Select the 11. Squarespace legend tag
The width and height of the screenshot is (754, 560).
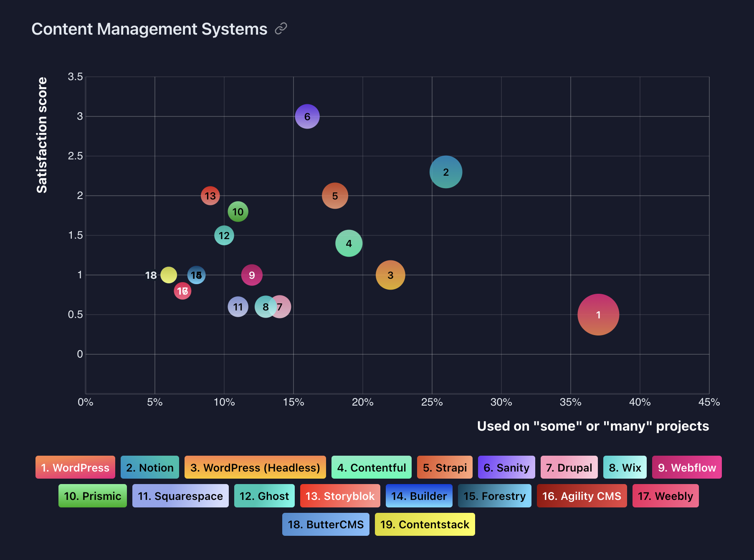(x=180, y=496)
